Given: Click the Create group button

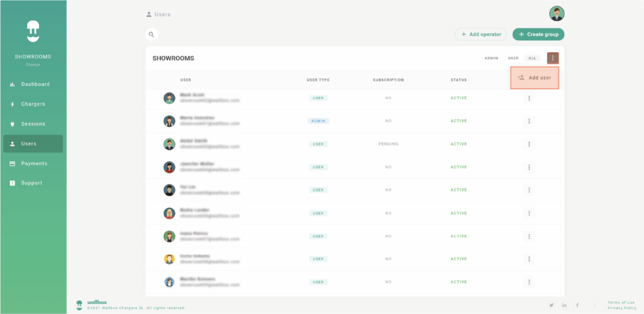Looking at the screenshot, I should (x=538, y=35).
